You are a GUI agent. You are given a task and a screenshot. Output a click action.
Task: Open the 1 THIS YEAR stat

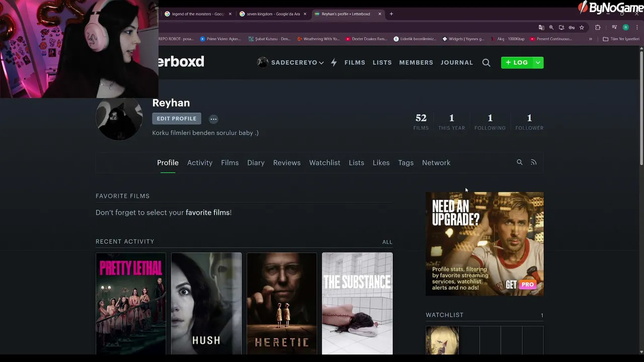451,122
